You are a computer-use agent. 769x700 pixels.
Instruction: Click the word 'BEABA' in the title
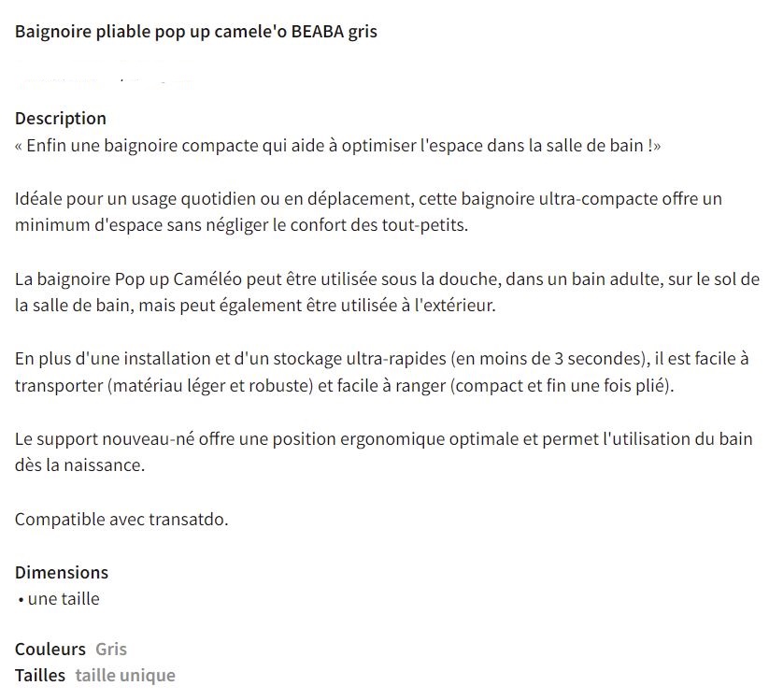[x=317, y=32]
